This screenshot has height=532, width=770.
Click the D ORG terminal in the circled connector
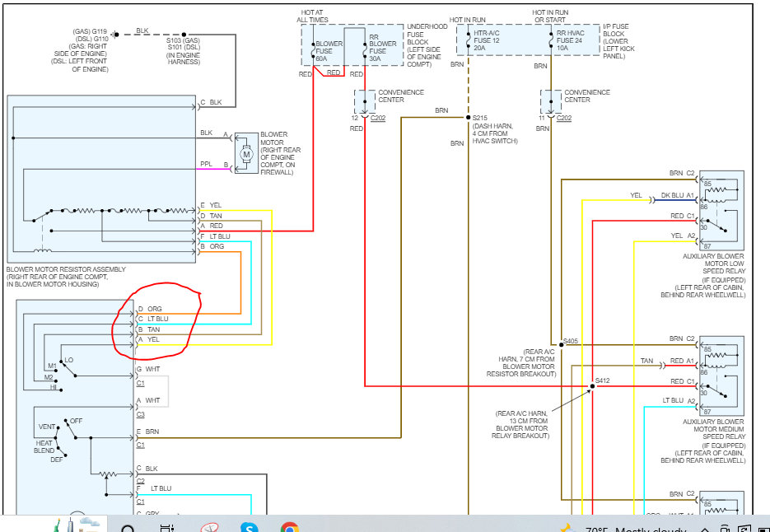[x=150, y=309]
